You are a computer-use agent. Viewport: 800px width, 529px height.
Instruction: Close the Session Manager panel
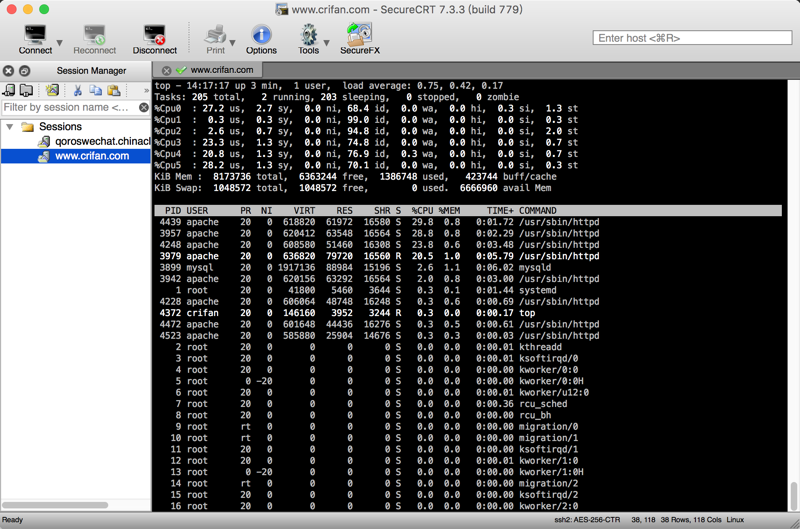pyautogui.click(x=8, y=71)
